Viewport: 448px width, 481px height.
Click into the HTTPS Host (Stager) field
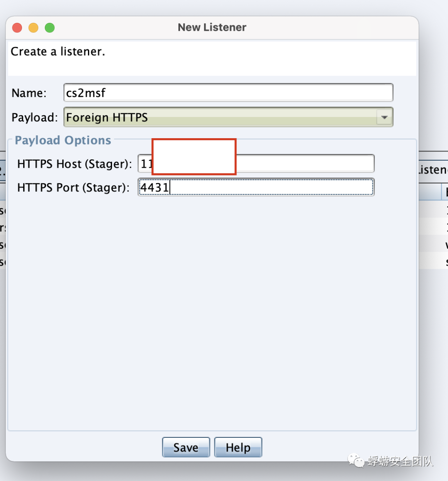click(305, 164)
